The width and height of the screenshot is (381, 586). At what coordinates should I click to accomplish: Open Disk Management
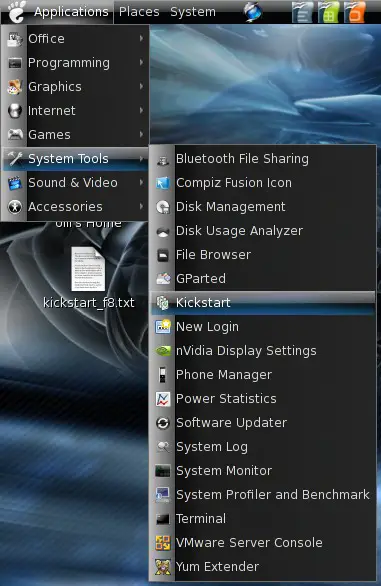[263, 207]
